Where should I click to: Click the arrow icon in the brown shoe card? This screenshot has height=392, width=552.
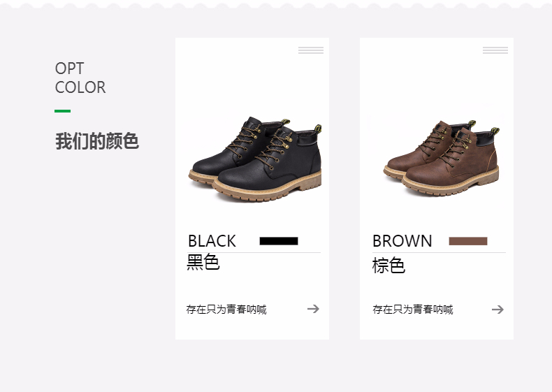497,310
